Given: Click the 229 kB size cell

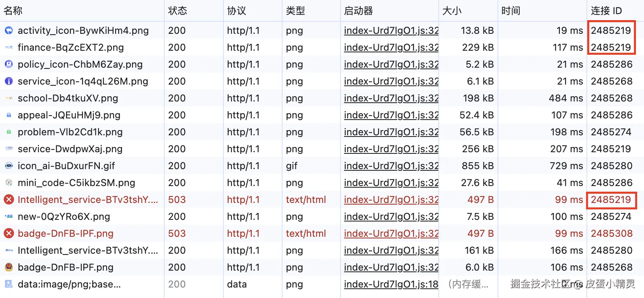Looking at the screenshot, I should [478, 48].
